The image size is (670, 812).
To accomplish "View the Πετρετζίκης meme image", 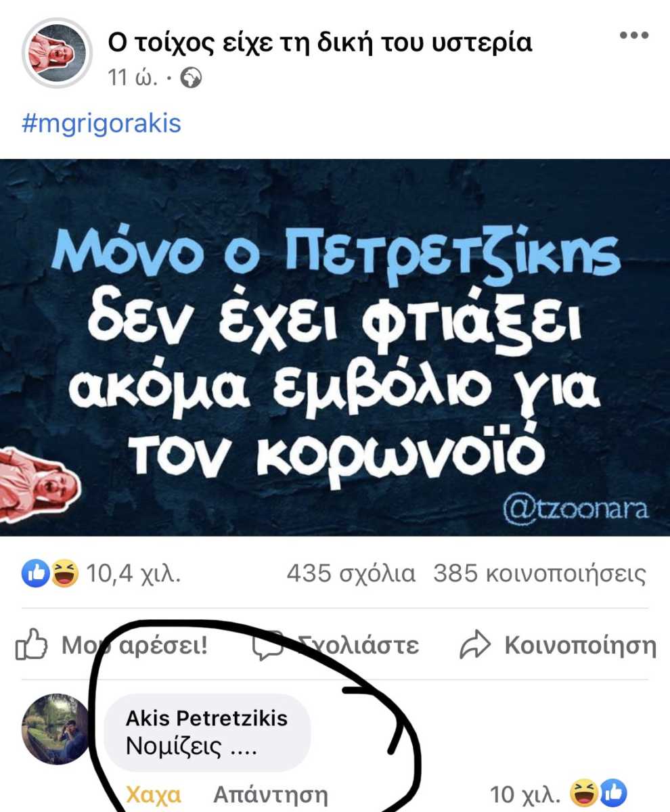I will pyautogui.click(x=335, y=347).
